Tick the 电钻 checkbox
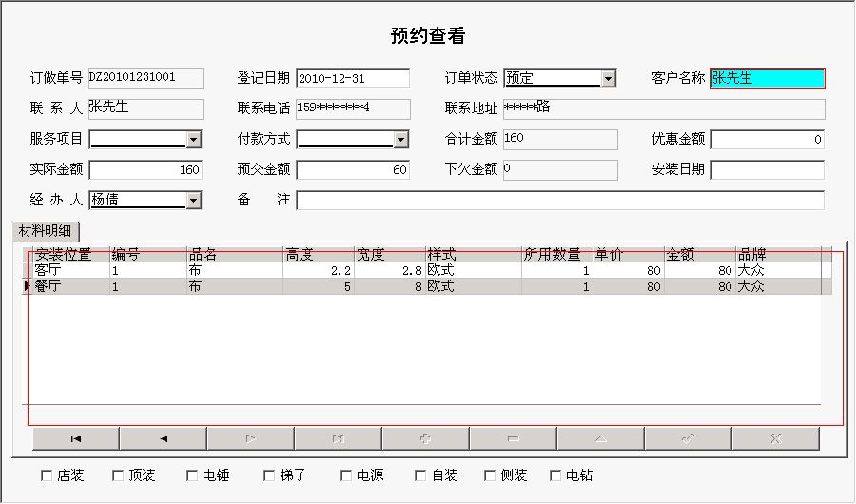 555,475
